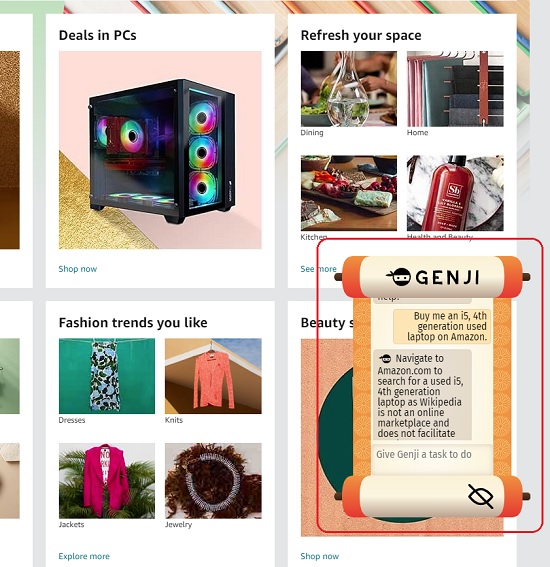
Task: Open the Dresses fashion thumbnail
Action: coord(107,376)
